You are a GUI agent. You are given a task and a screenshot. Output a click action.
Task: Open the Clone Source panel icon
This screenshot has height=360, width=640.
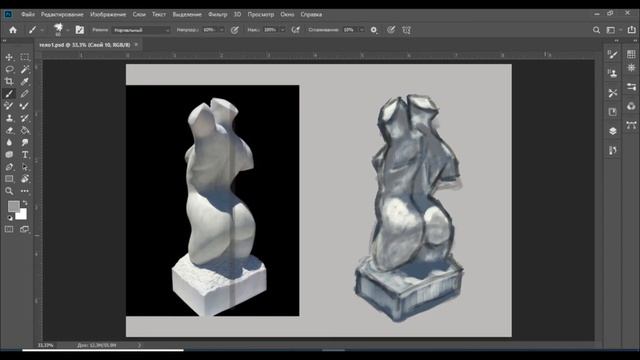tap(612, 73)
